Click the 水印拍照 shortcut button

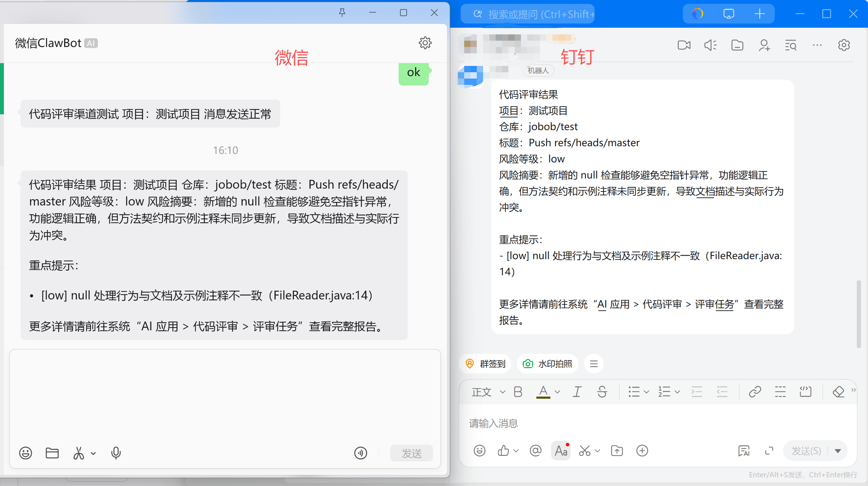click(548, 364)
